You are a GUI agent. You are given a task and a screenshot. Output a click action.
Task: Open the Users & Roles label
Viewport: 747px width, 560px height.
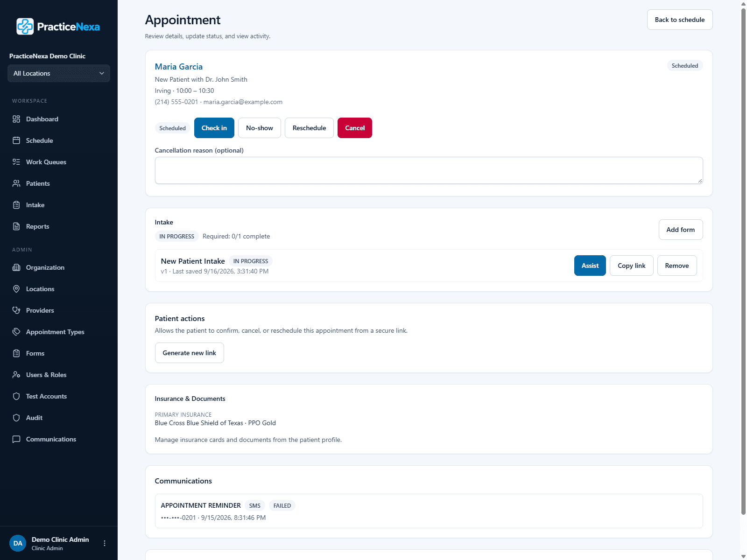point(46,375)
